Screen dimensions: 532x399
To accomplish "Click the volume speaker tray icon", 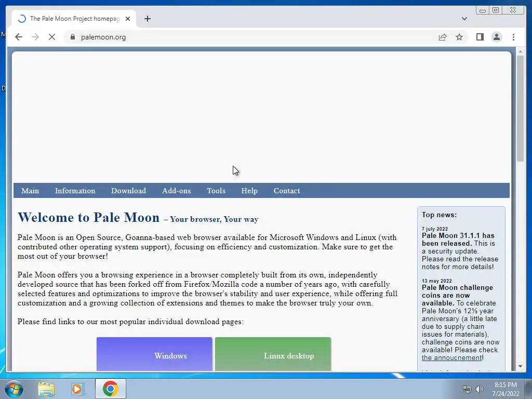I will [x=480, y=389].
